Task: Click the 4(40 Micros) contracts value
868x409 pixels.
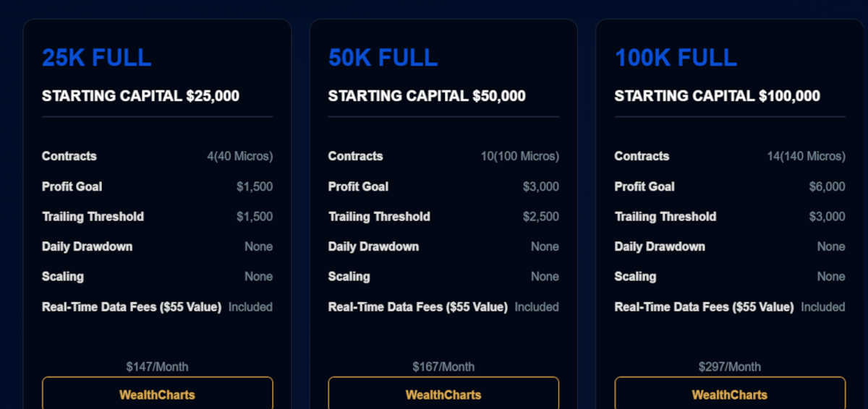Action: [239, 156]
